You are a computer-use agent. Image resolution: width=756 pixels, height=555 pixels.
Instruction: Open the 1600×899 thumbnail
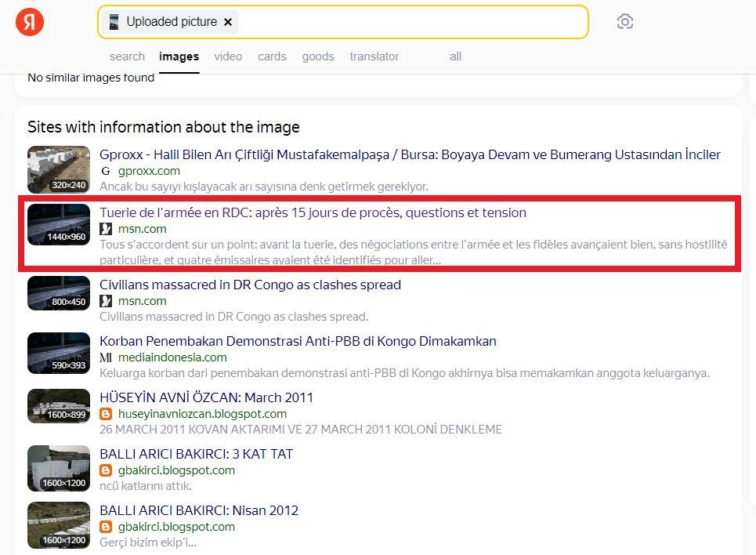pyautogui.click(x=59, y=406)
